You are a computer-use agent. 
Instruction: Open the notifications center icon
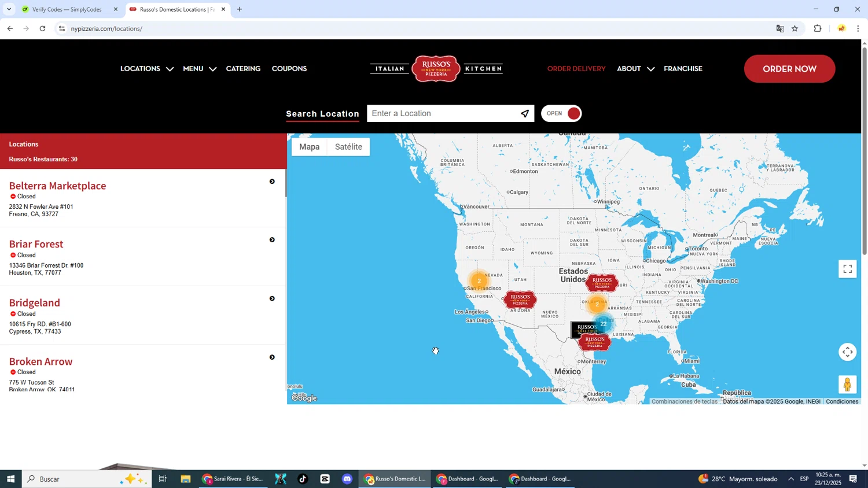tap(854, 479)
